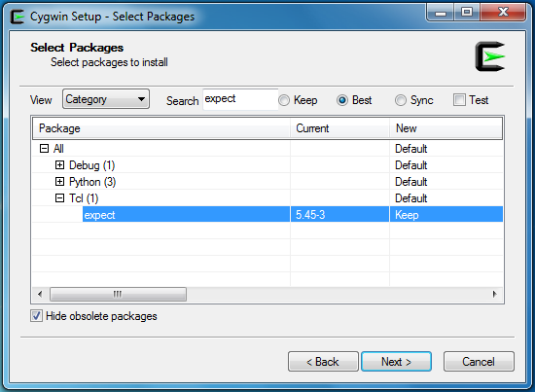The width and height of the screenshot is (535, 392).
Task: Select the Sync radio button
Action: [401, 100]
